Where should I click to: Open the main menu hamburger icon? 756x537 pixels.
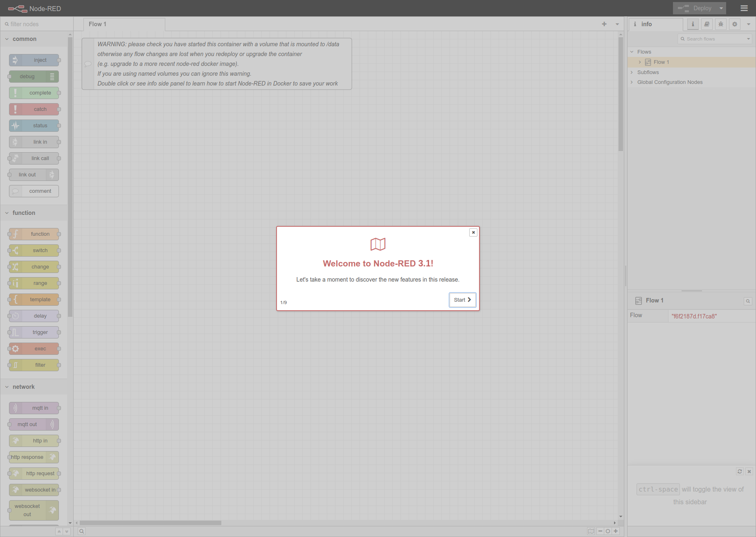[744, 8]
